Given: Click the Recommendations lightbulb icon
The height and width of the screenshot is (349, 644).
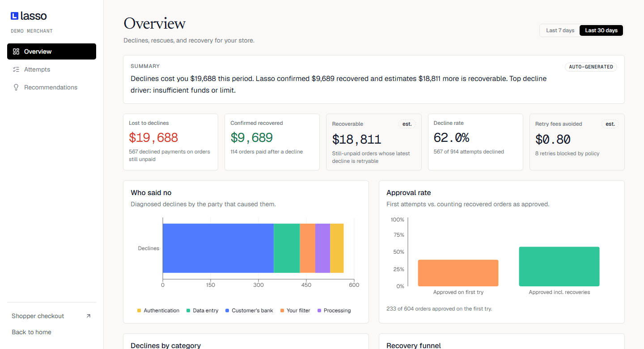Looking at the screenshot, I should coord(16,87).
